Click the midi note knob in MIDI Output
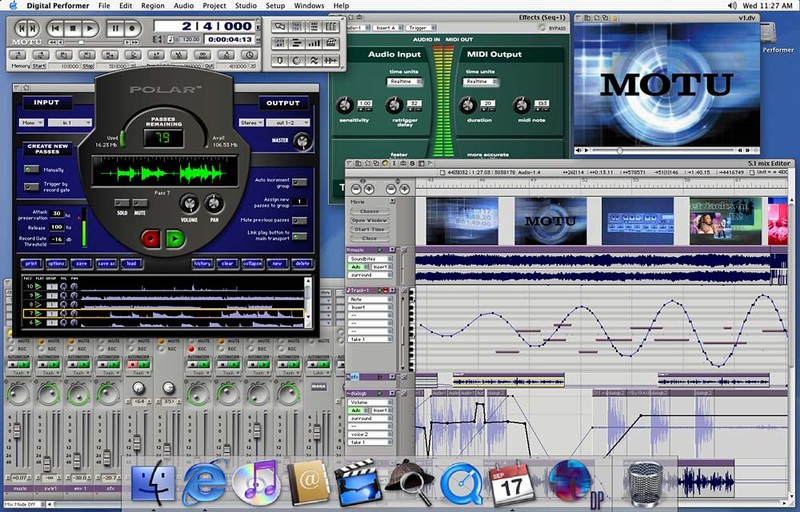 click(x=521, y=105)
